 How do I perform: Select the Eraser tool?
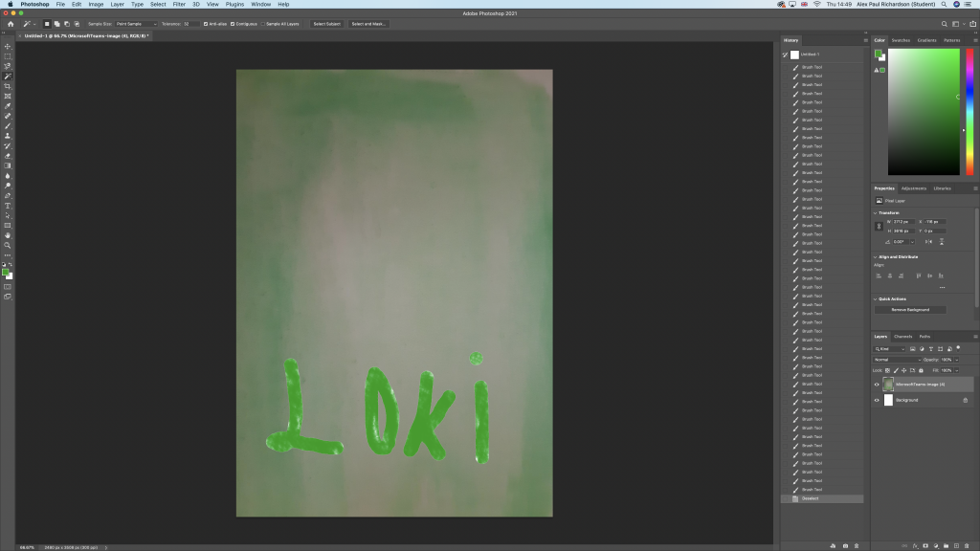tap(8, 156)
